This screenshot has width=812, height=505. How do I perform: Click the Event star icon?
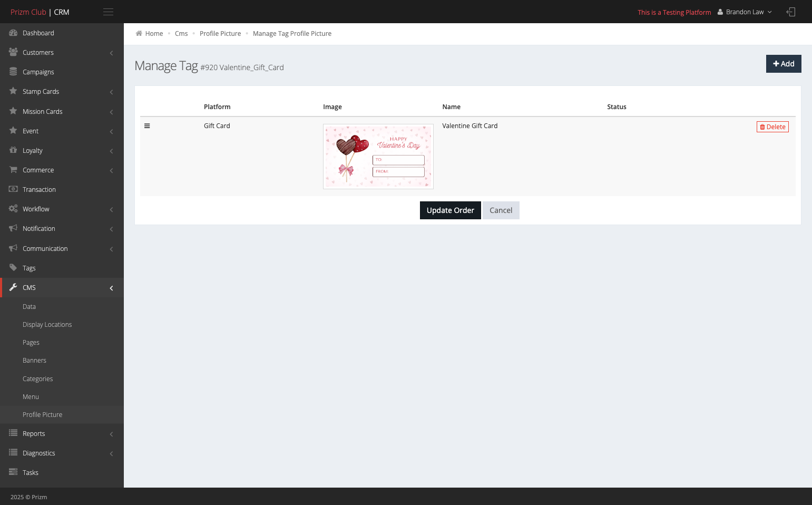click(x=13, y=131)
